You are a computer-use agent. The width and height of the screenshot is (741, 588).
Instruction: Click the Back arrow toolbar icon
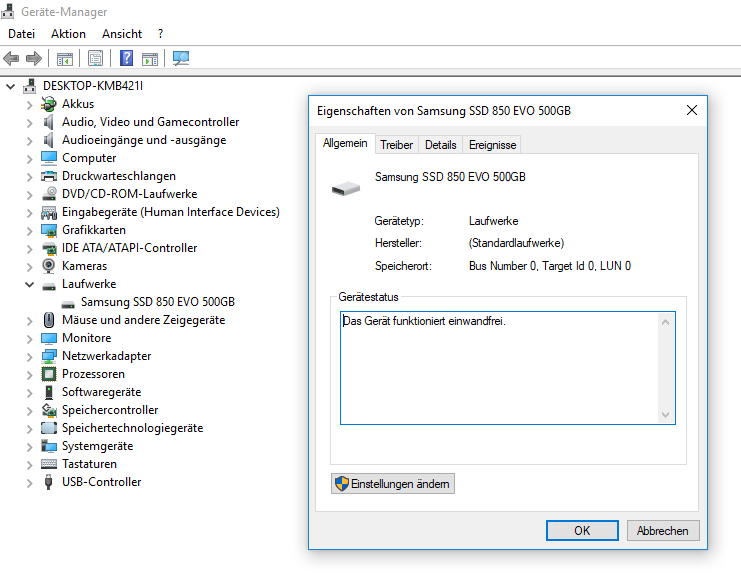point(11,59)
